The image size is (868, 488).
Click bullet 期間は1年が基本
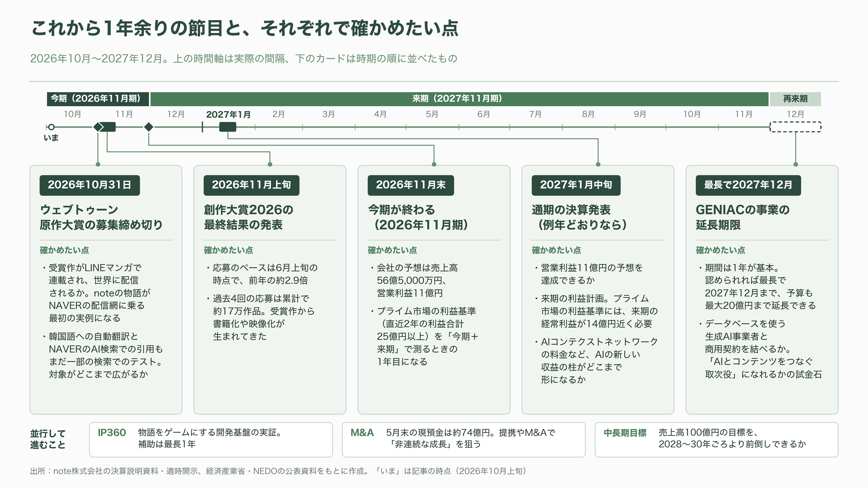pyautogui.click(x=757, y=287)
